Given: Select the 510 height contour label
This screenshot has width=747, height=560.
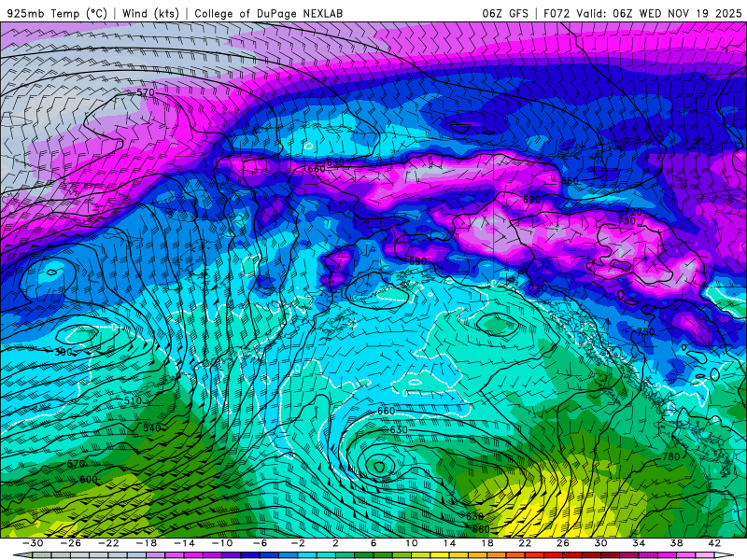Looking at the screenshot, I should (x=133, y=401).
